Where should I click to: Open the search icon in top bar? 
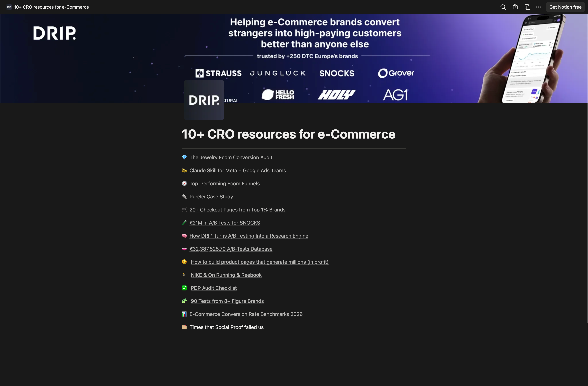click(503, 7)
